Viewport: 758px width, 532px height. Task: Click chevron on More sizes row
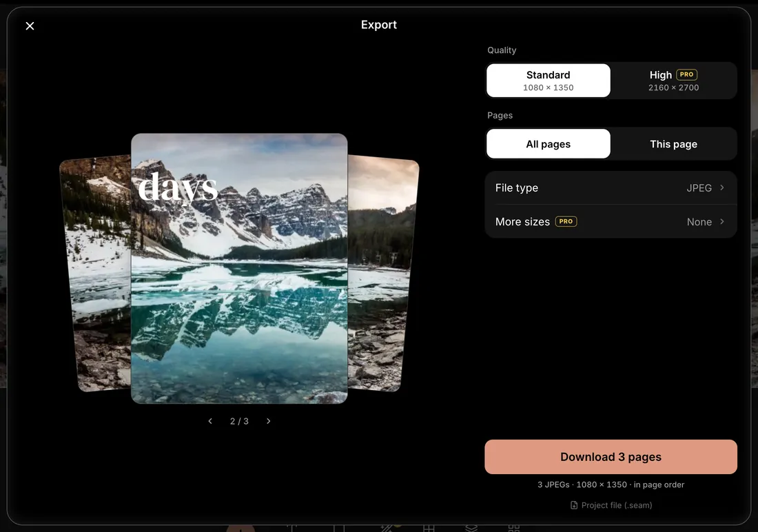[721, 221]
